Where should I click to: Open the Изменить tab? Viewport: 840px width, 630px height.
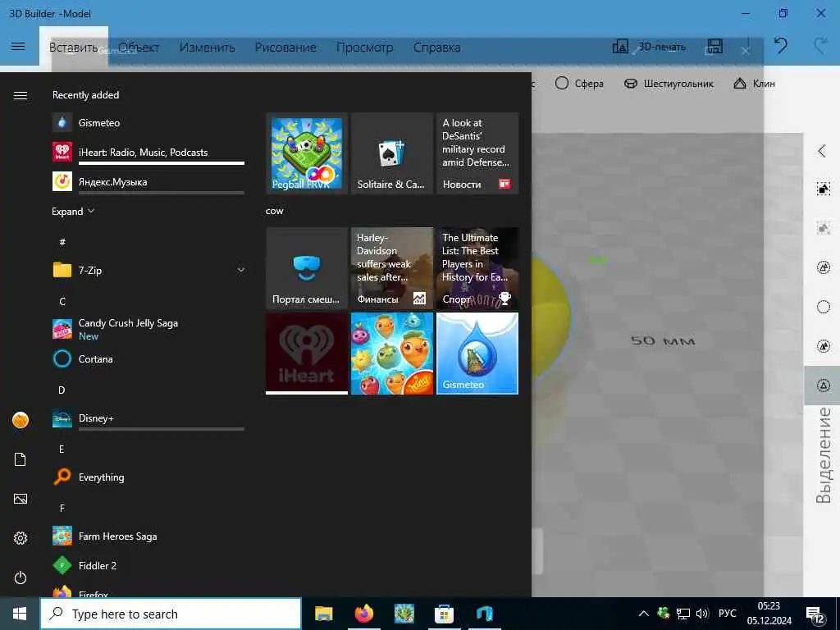(208, 47)
